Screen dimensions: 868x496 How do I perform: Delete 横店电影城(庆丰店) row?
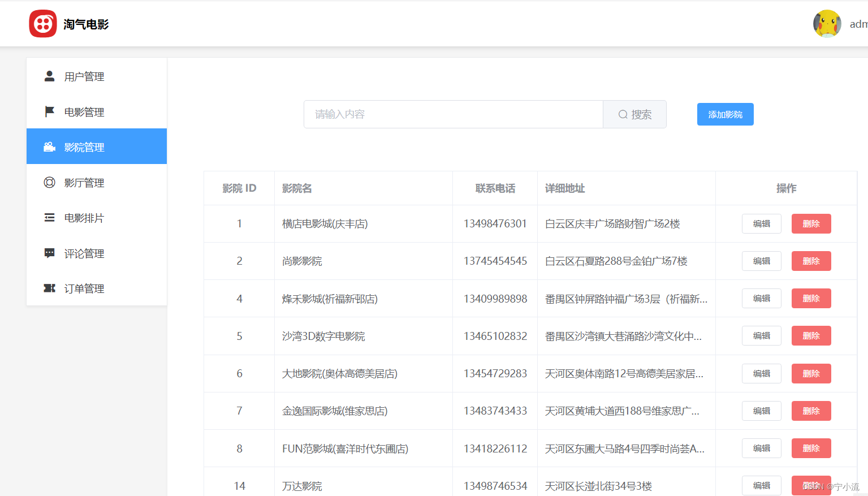[x=811, y=223]
